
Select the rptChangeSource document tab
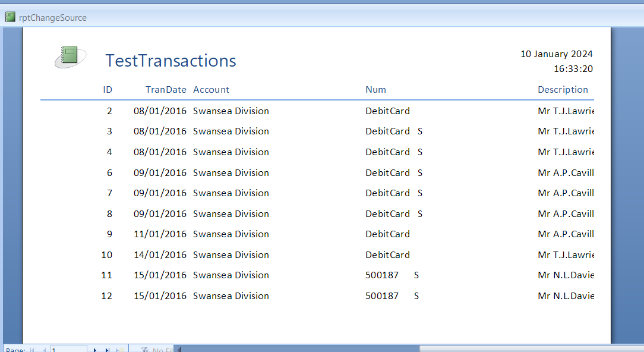point(46,18)
